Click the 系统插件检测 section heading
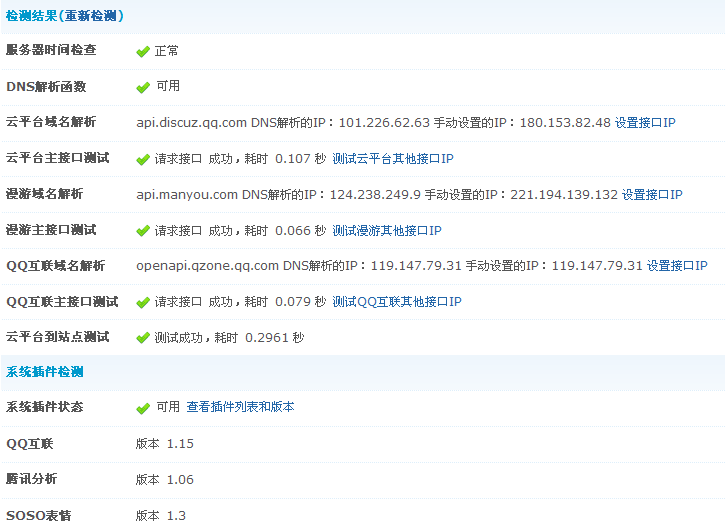725x525 pixels. (x=45, y=371)
